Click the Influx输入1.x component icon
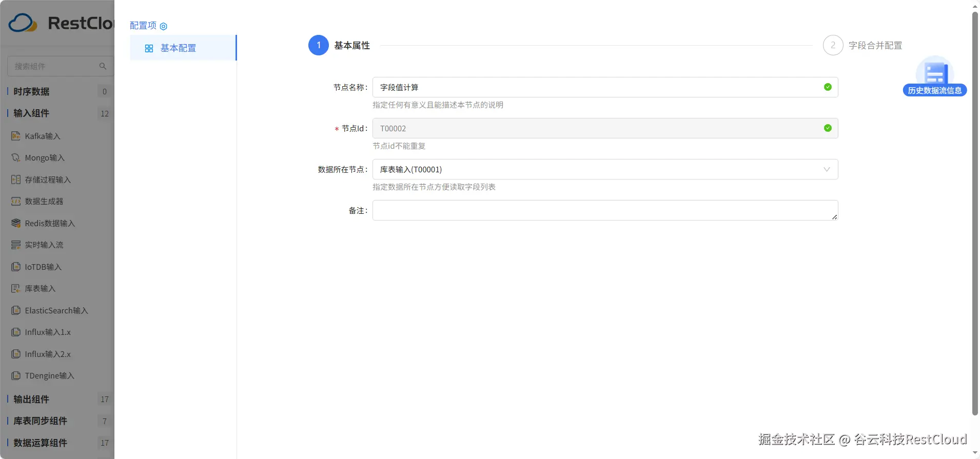Screen dimensions: 980x459 [x=16, y=332]
